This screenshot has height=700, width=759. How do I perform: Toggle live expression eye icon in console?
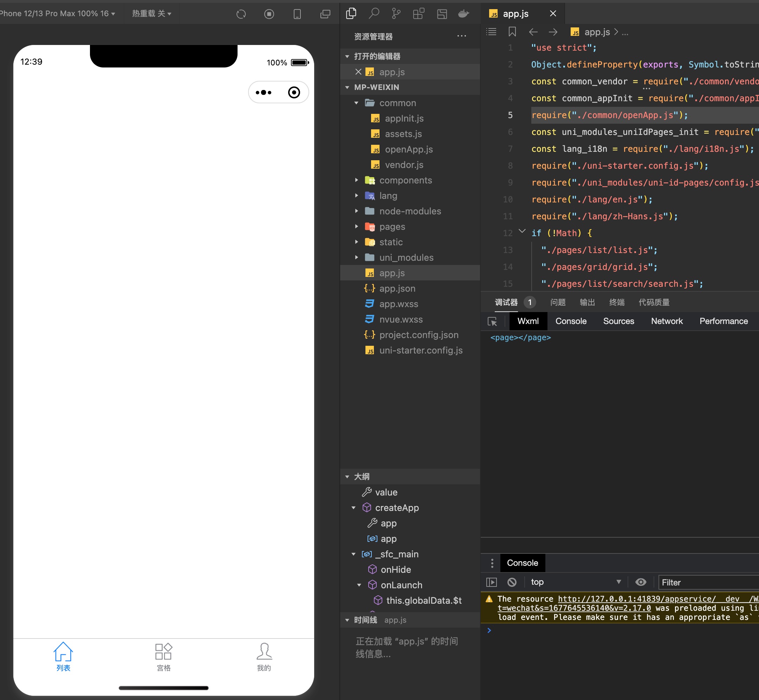coord(641,582)
